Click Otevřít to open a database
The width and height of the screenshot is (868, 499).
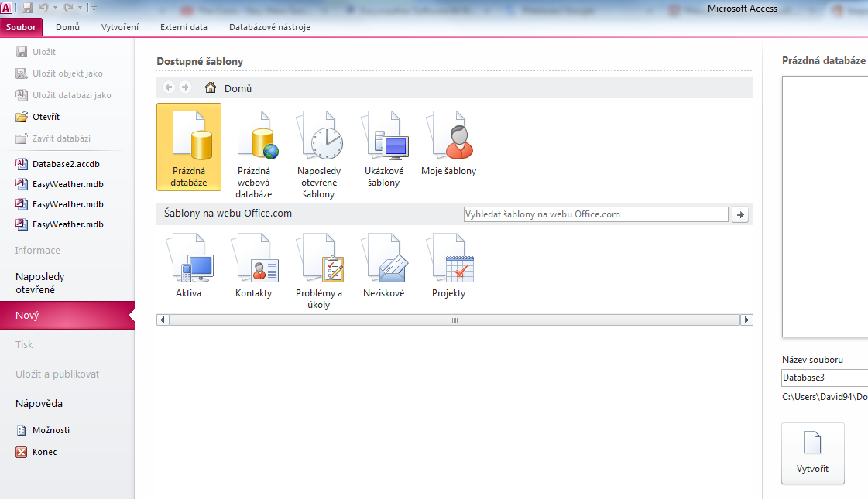(x=38, y=117)
